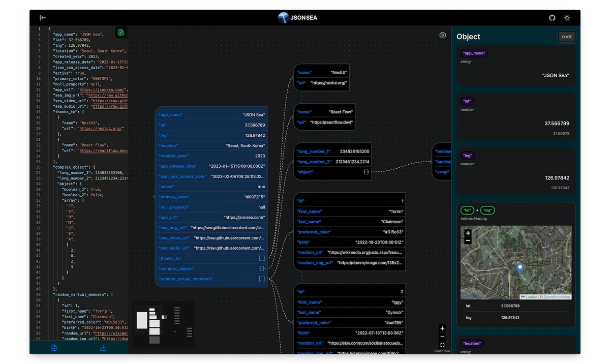This screenshot has width=610, height=364.
Task: Click the download JSON icon
Action: point(103,348)
